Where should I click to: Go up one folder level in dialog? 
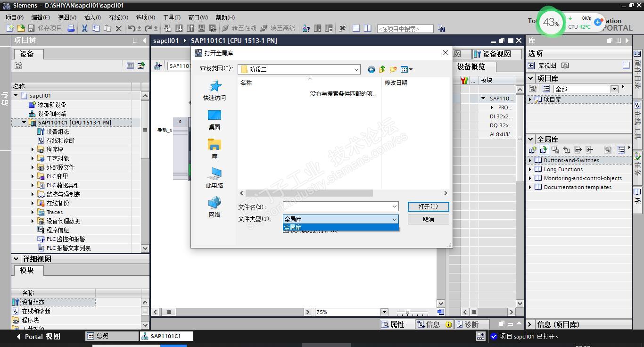point(382,69)
